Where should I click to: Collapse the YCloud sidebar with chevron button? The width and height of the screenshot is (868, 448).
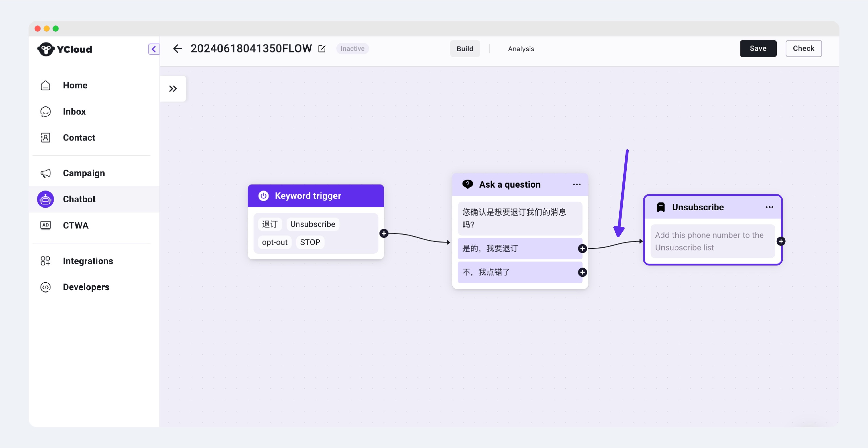[154, 49]
